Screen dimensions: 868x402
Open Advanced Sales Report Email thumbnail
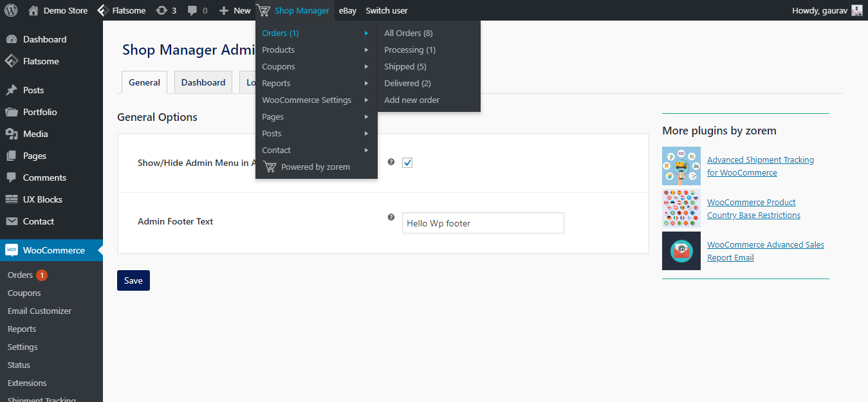coord(681,251)
